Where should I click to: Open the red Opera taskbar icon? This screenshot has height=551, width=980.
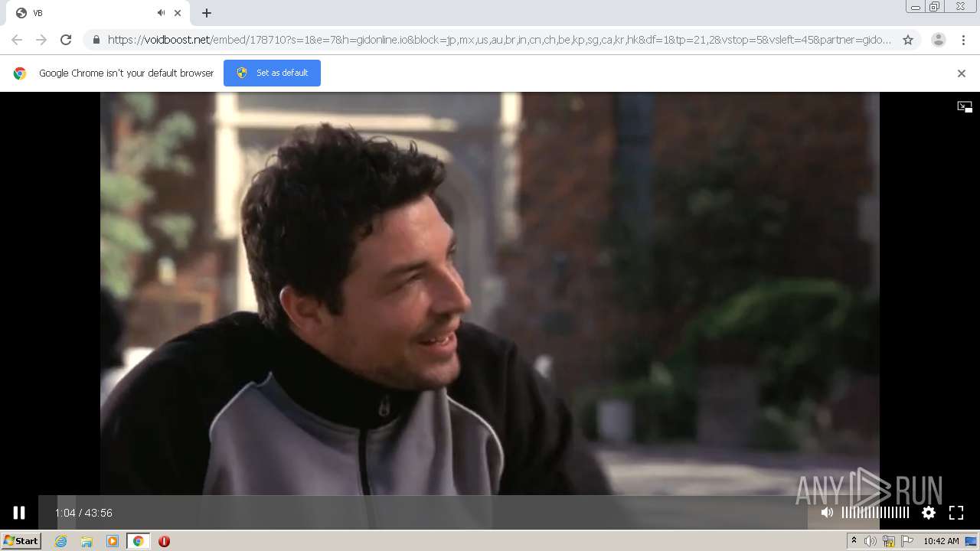pyautogui.click(x=164, y=541)
